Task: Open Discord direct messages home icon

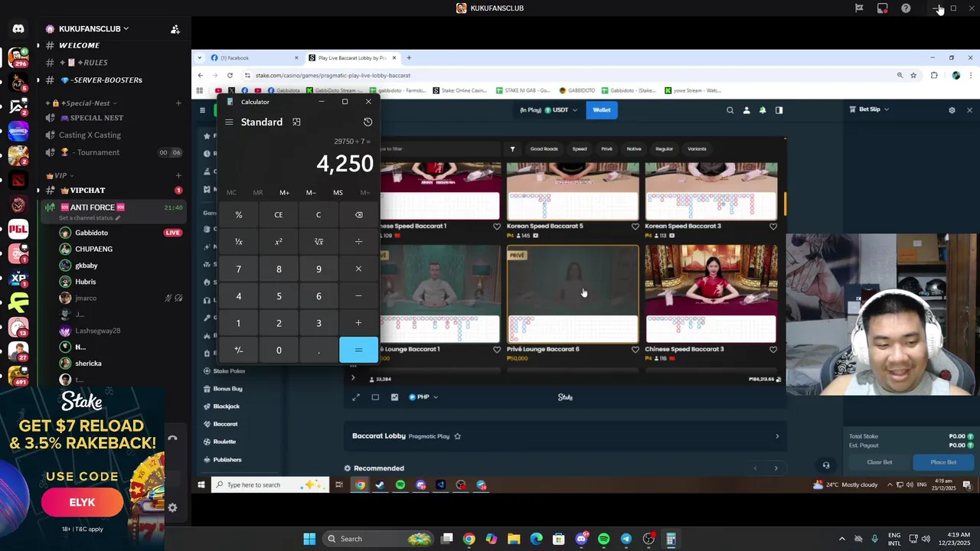Action: point(18,29)
